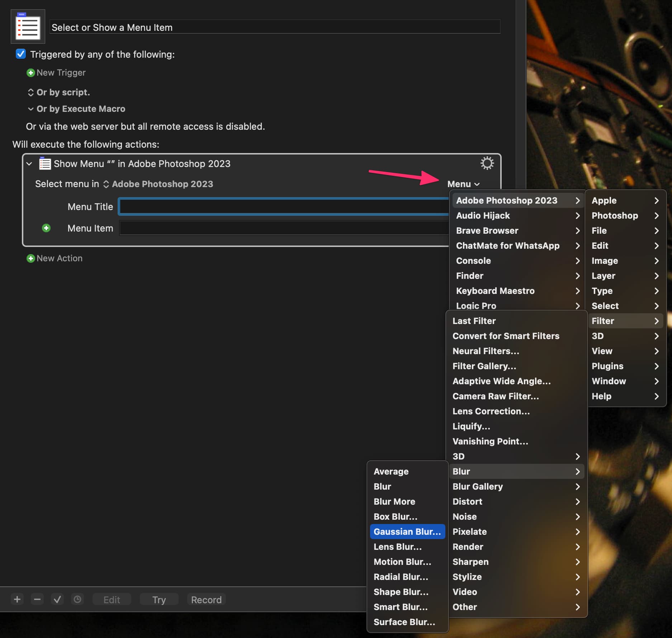Expand the Finder submenu
Screen dimensions: 672x638
[517, 276]
